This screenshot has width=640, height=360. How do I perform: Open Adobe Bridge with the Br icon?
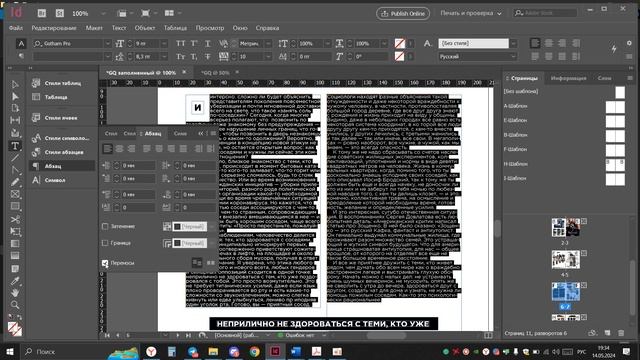pyautogui.click(x=42, y=13)
